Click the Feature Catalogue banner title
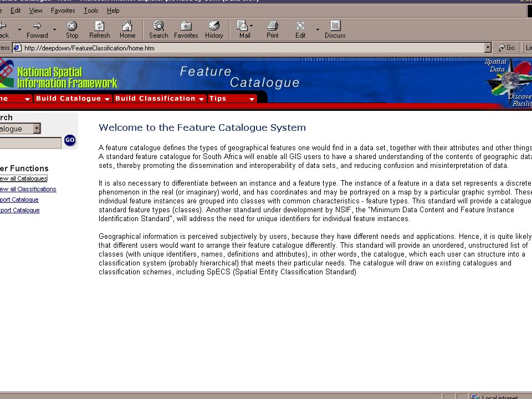Image resolution: width=532 pixels, height=399 pixels. 239,77
